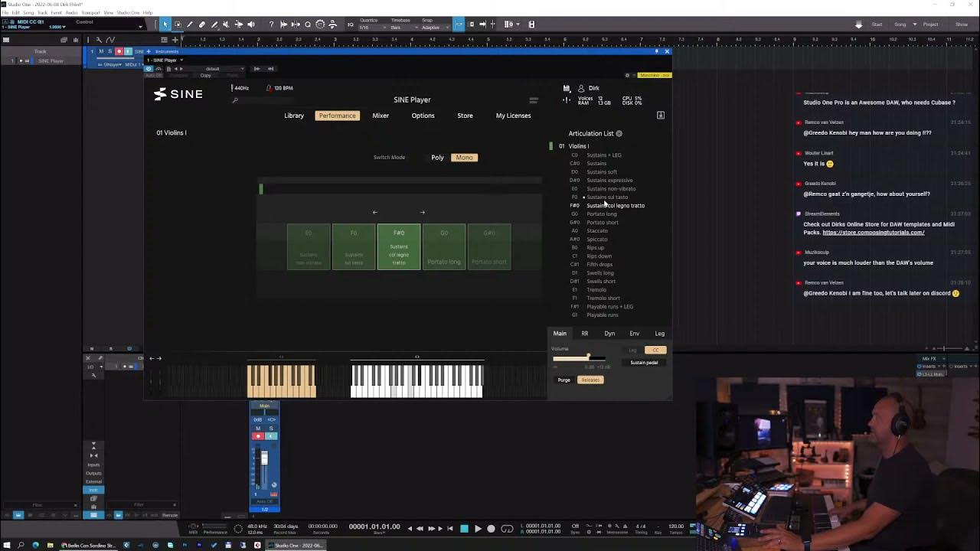
Task: Toggle record arm on track 1
Action: (119, 51)
